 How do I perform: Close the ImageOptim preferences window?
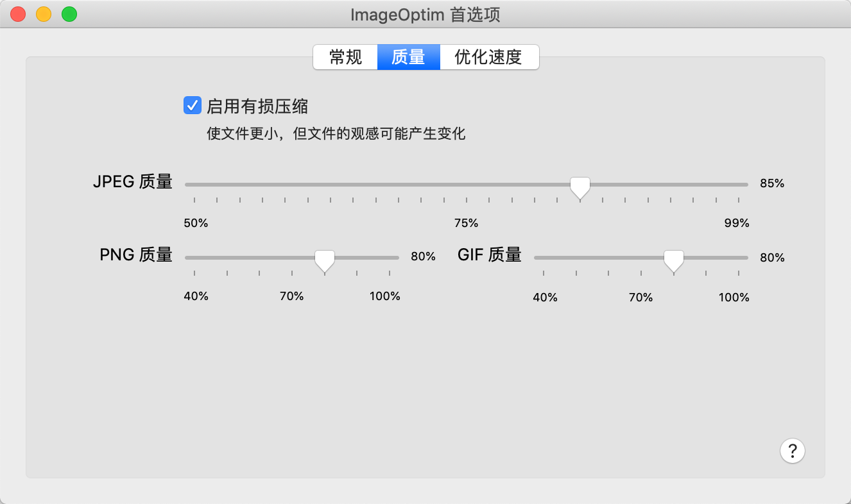click(18, 14)
